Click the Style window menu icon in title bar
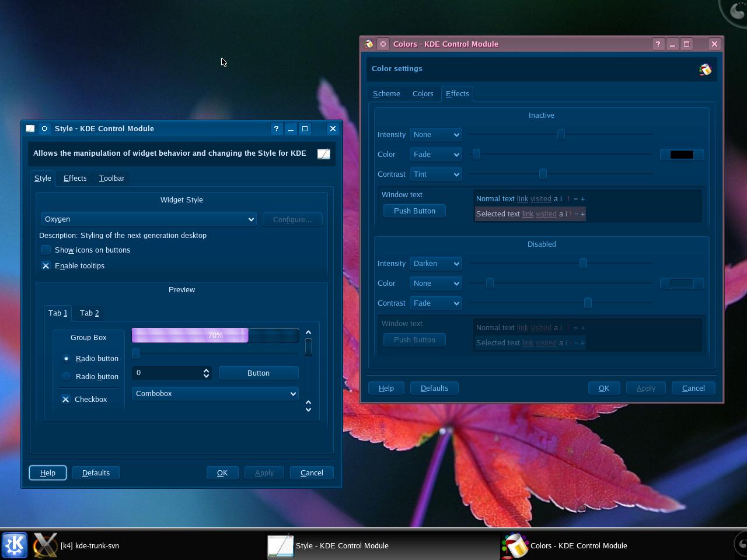This screenshot has height=560, width=747. pyautogui.click(x=30, y=128)
